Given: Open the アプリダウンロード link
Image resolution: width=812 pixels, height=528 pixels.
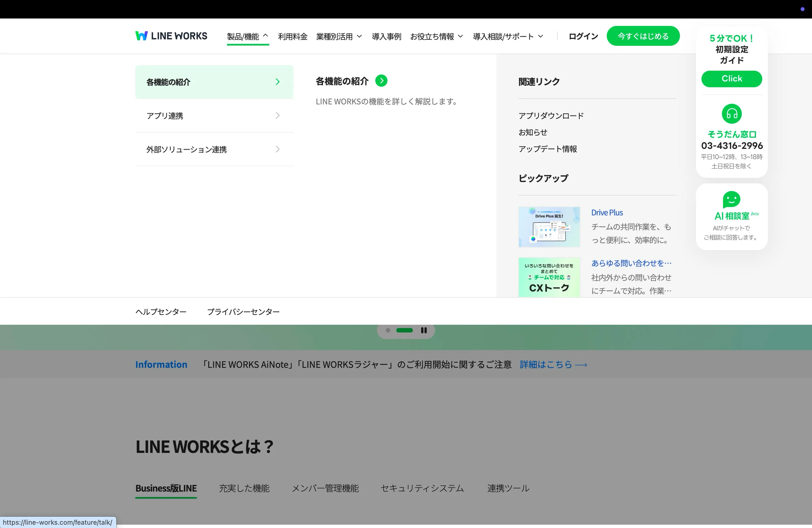Looking at the screenshot, I should 551,116.
